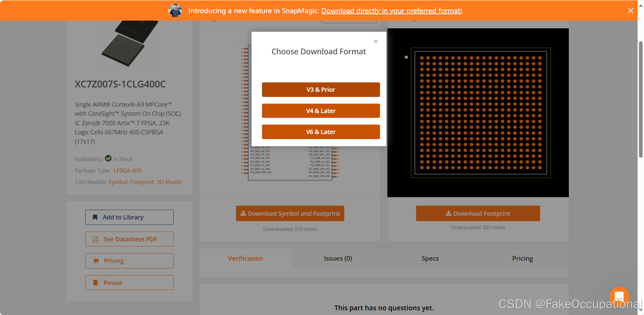This screenshot has height=315, width=644.
Task: Click the PDF file icon
Action: pos(95,239)
